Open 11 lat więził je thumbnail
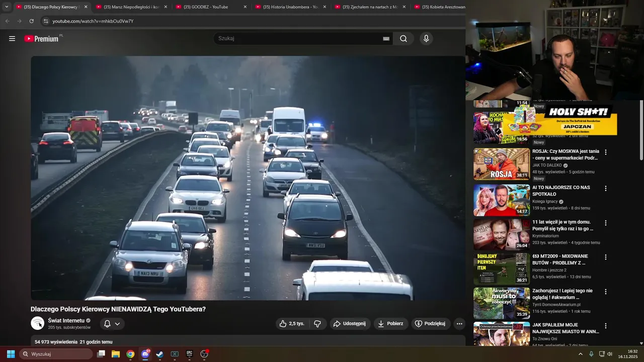 tap(502, 234)
